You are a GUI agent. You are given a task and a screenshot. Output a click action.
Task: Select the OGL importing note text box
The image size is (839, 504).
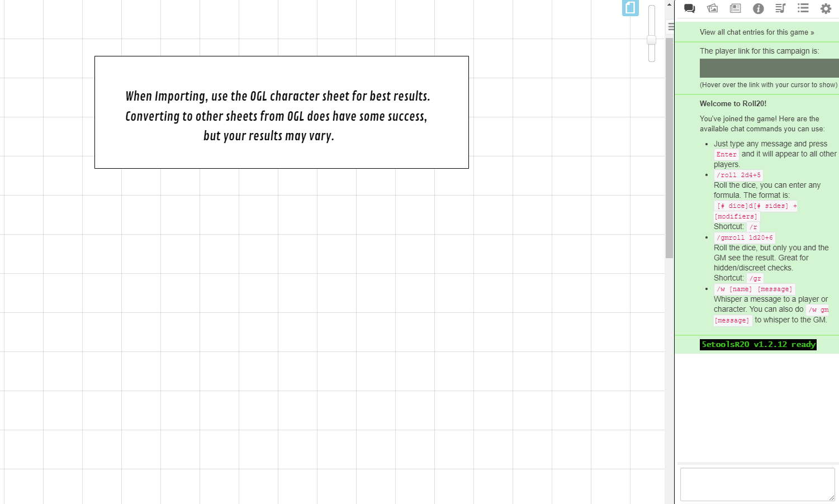coord(281,112)
